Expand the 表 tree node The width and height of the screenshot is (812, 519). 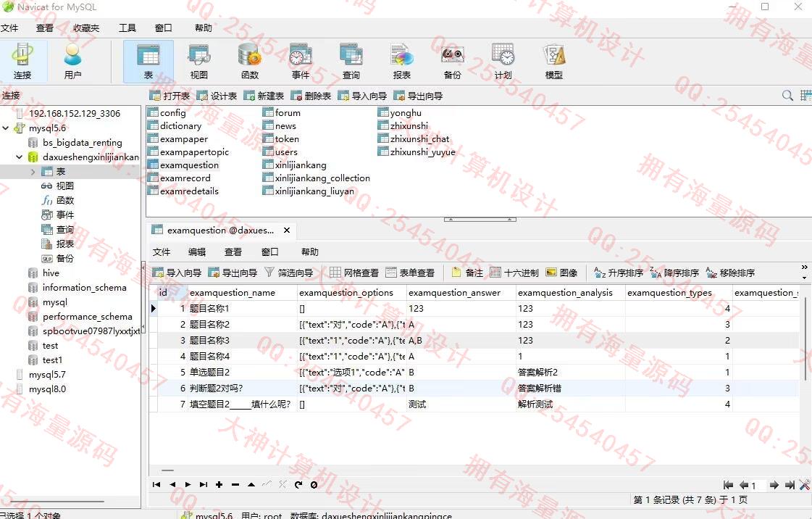click(x=33, y=172)
